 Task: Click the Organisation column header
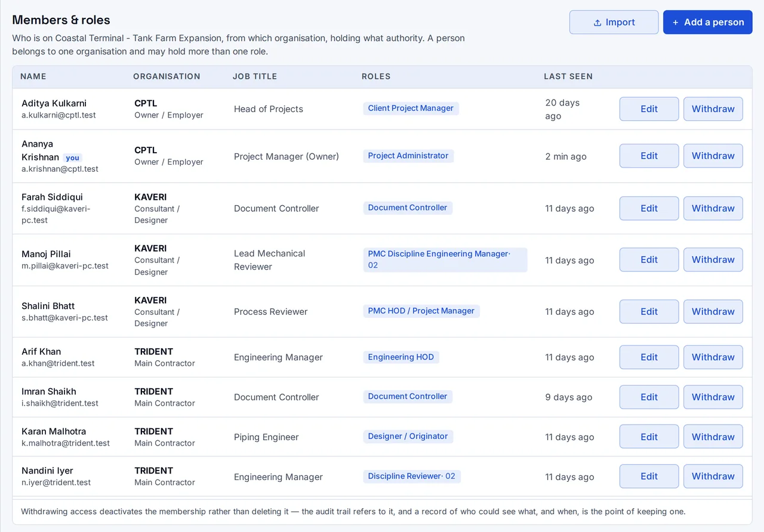pos(167,76)
